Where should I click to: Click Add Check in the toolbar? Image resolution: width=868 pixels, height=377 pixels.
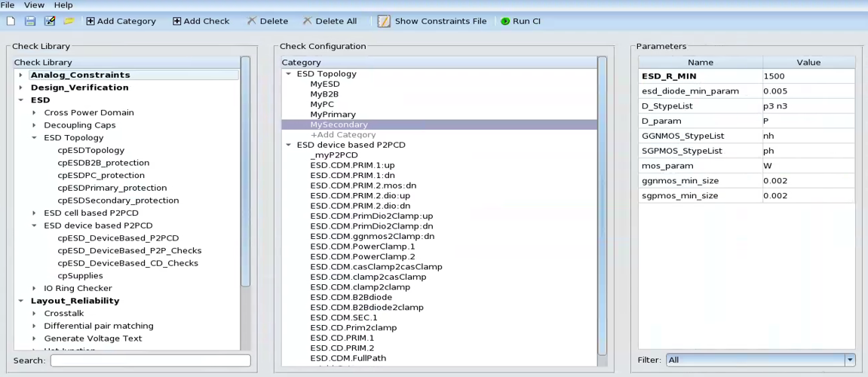coord(201,21)
